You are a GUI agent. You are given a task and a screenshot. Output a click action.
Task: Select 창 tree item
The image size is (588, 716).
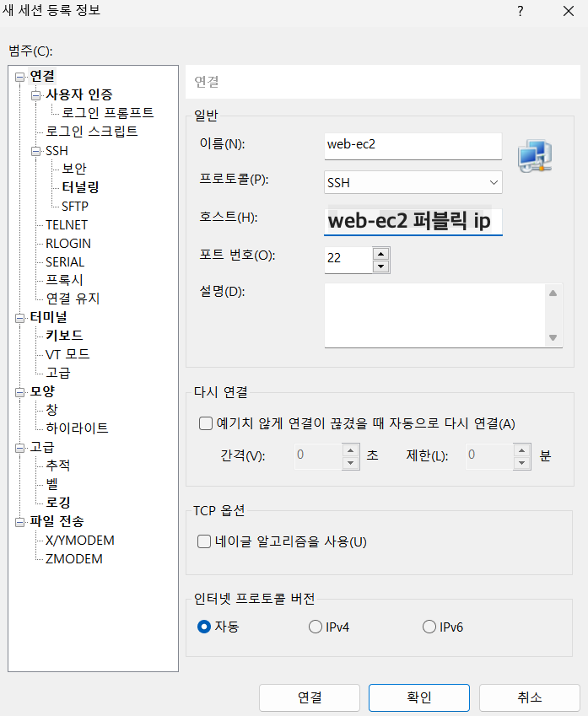[x=51, y=410]
